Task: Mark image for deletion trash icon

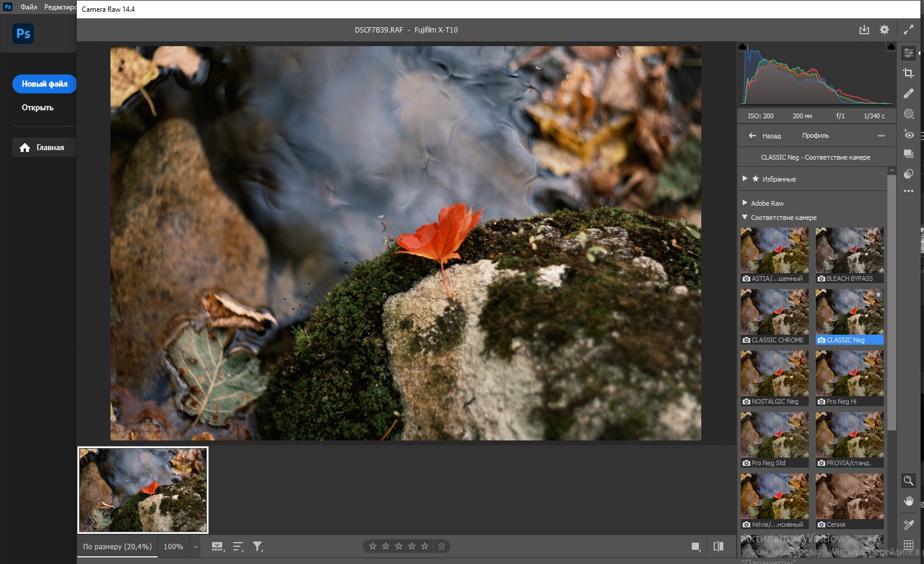Action: click(x=441, y=546)
